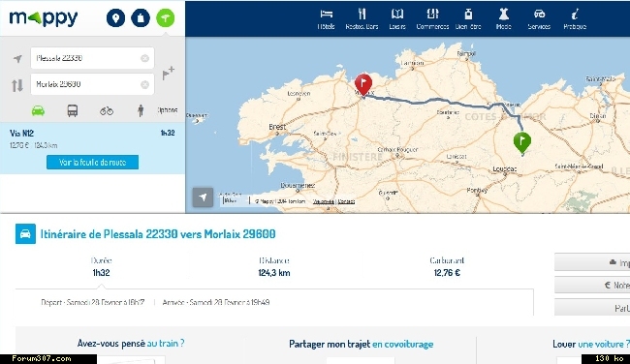The image size is (630, 364).
Task: Click Voir la feuille de route button
Action: point(92,162)
